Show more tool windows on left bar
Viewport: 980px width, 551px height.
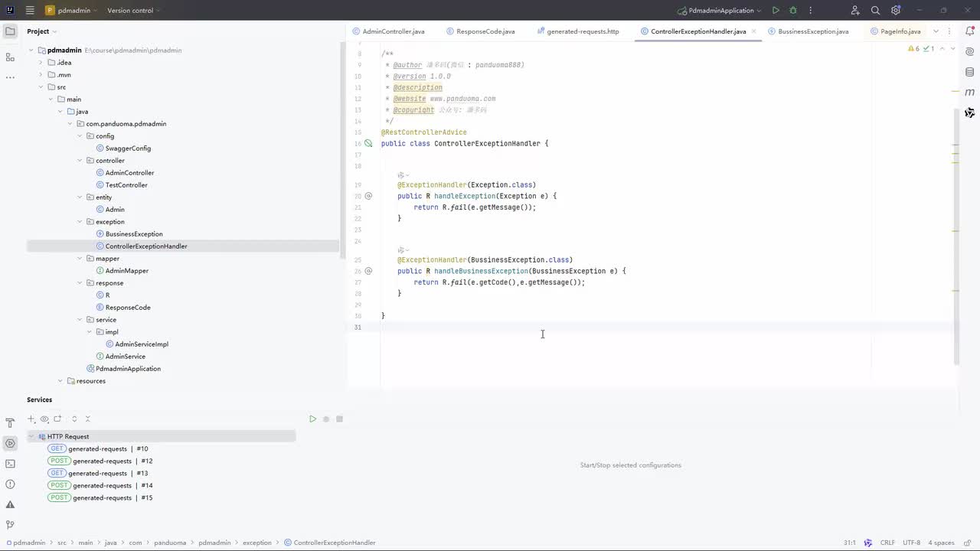[x=10, y=77]
